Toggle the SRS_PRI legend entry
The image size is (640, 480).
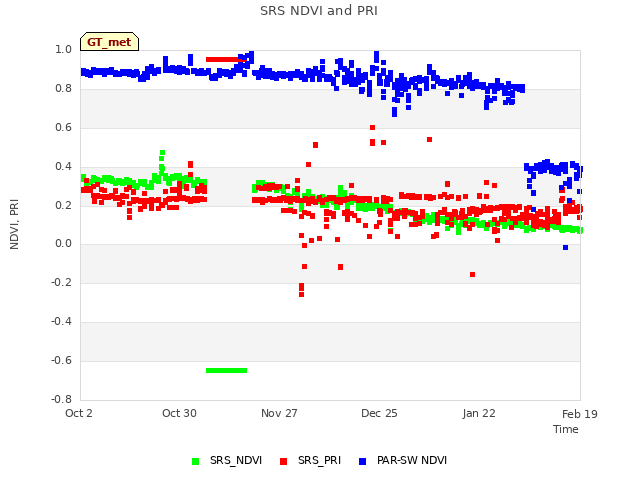310,460
